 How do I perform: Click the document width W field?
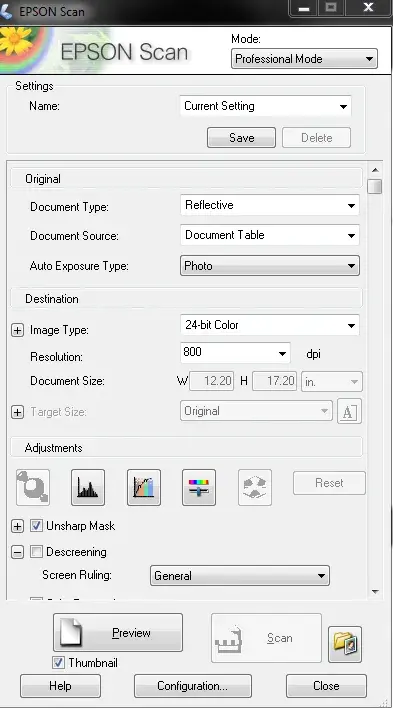tap(211, 381)
